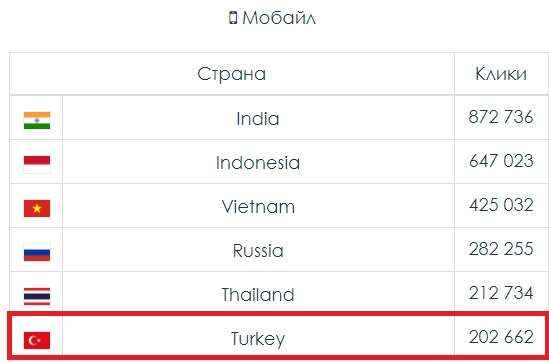
Task: Click the Turkey flag icon
Action: 37,340
